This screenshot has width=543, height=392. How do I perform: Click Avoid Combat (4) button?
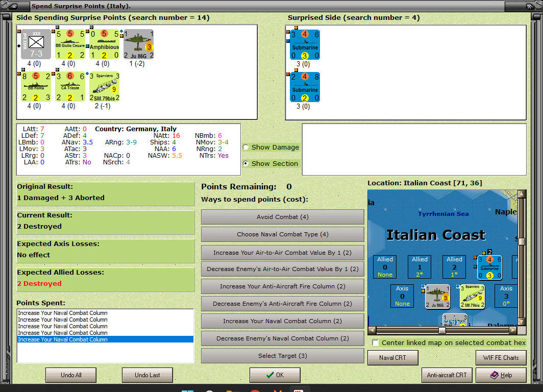(x=283, y=217)
